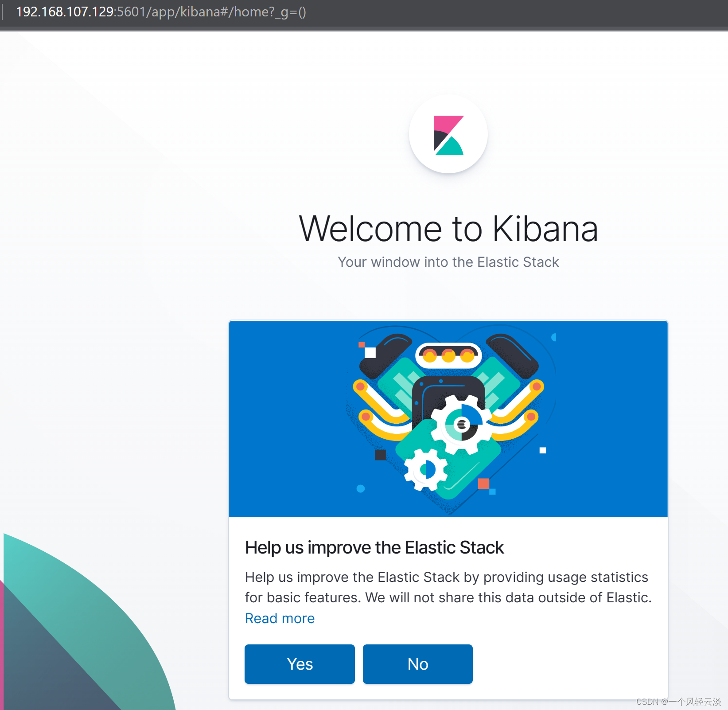
Task: Click the No button to decline telemetry
Action: pos(417,664)
